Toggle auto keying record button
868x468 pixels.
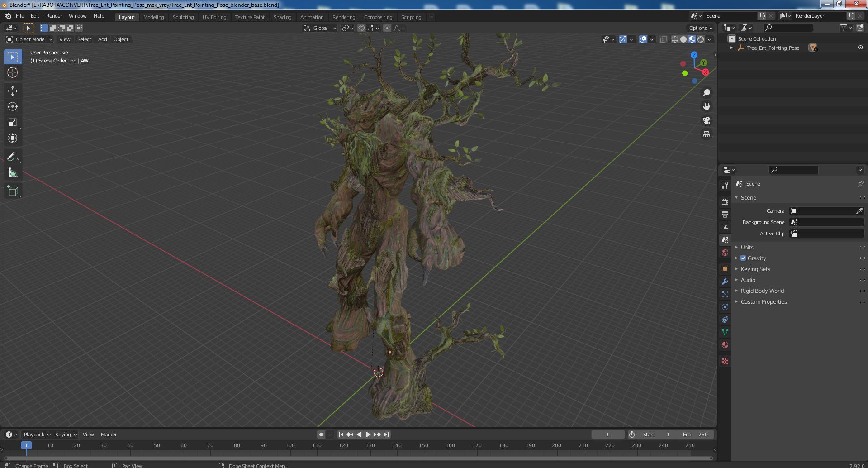tap(321, 435)
